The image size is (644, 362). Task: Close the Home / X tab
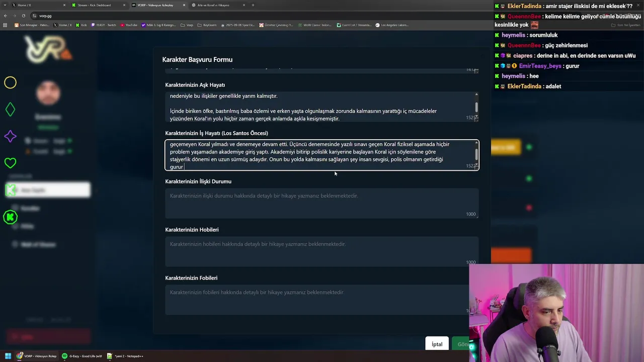click(x=64, y=5)
